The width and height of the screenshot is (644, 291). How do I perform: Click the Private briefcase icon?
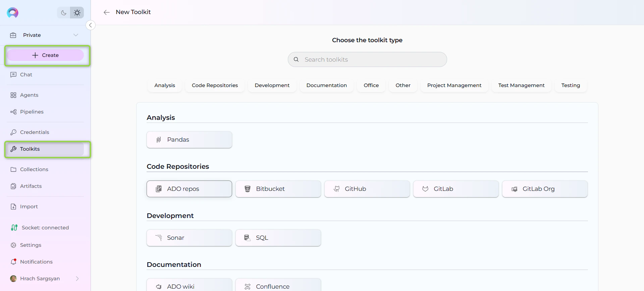point(13,35)
